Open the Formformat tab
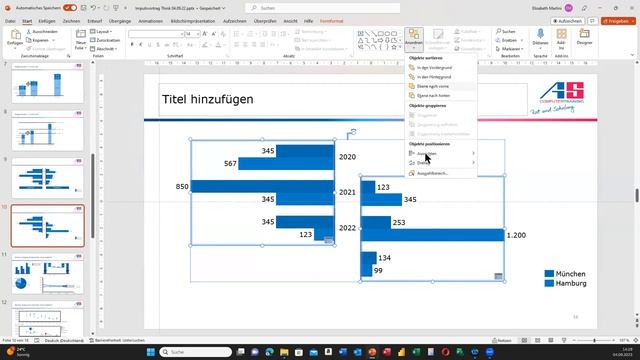This screenshot has height=360, width=640. (331, 21)
